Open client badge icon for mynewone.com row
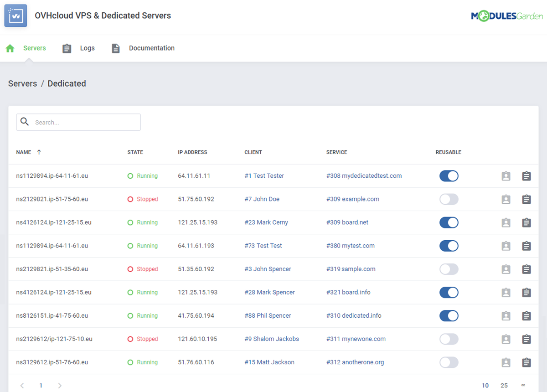 click(506, 339)
